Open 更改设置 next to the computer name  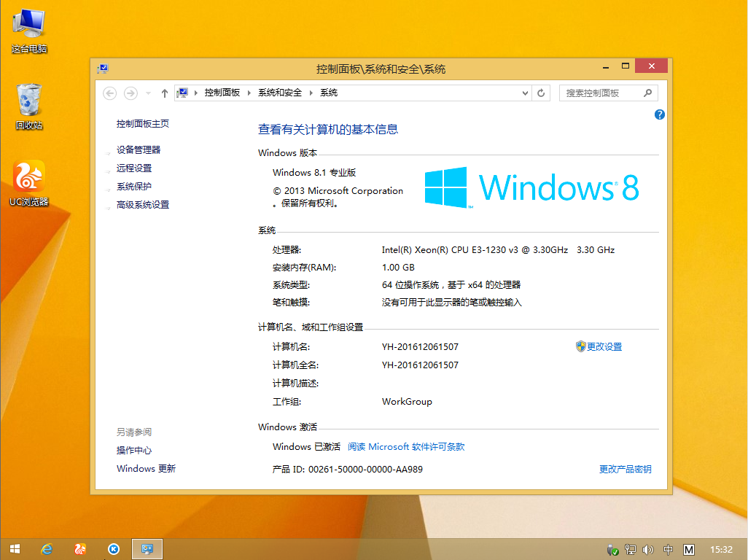click(x=604, y=346)
